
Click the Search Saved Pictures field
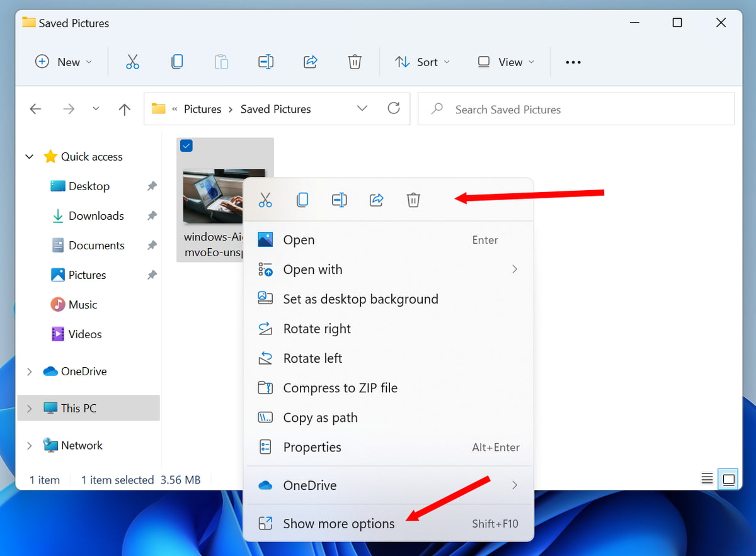(x=576, y=109)
